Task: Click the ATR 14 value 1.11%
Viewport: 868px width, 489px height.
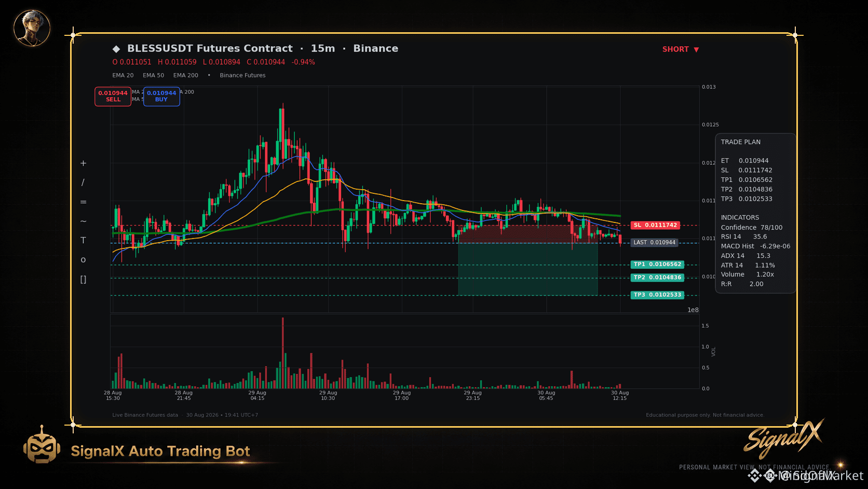Action: coord(765,266)
